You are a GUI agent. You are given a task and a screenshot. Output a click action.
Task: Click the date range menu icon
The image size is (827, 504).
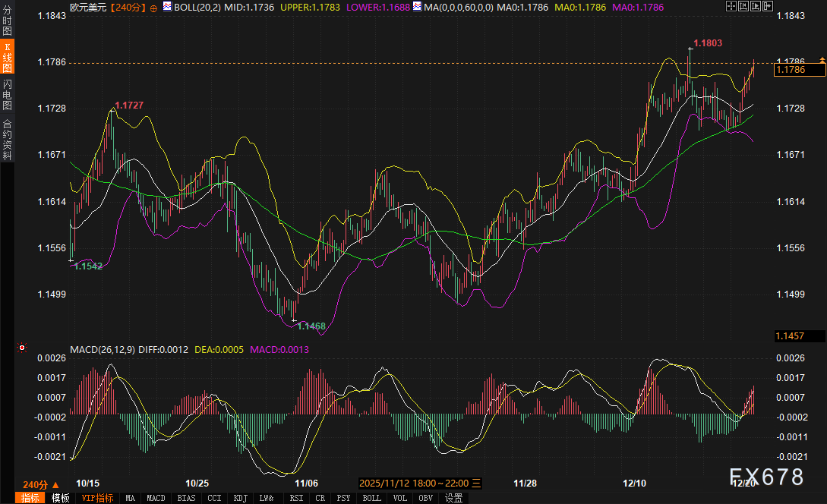[476, 483]
